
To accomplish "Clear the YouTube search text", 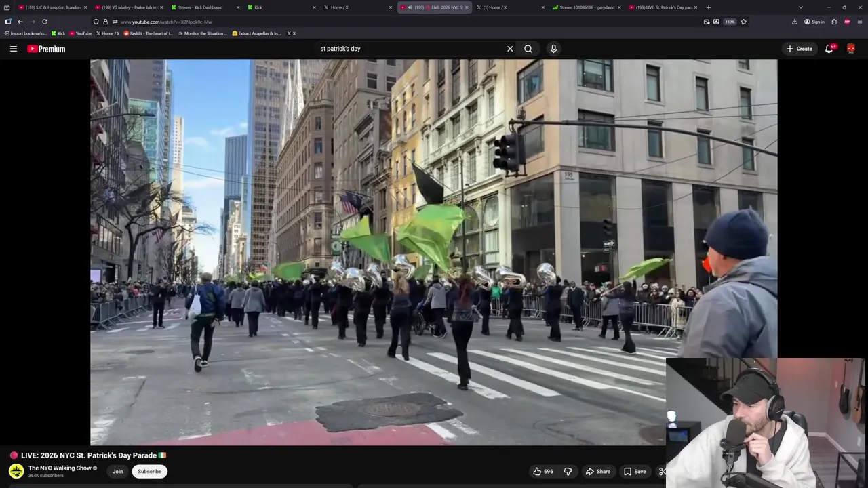I will pos(510,49).
